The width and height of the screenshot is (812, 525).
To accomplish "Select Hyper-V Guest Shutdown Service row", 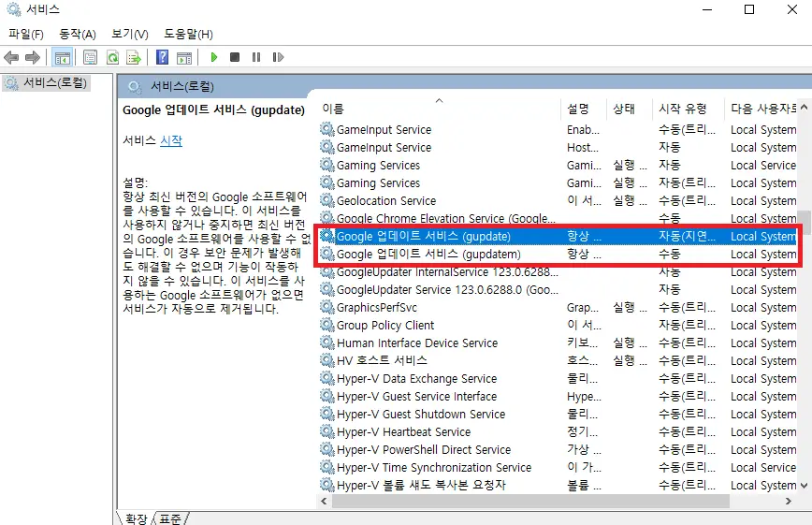I will click(558, 414).
